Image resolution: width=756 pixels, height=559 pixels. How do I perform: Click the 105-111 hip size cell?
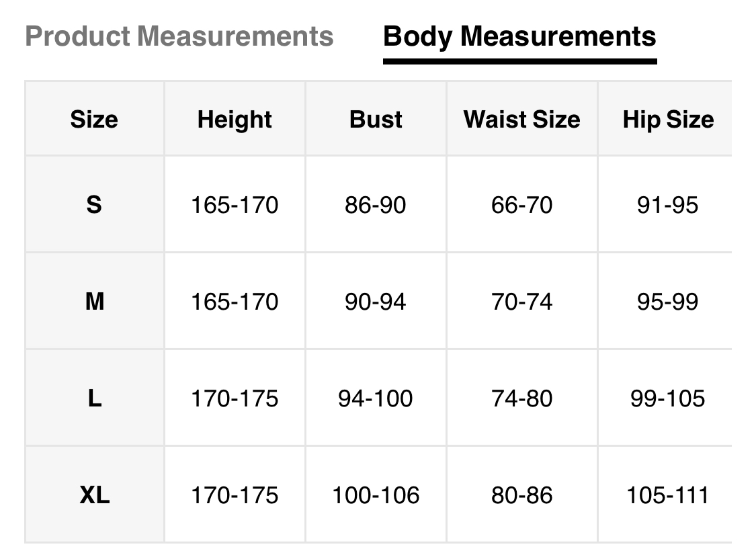tap(668, 496)
